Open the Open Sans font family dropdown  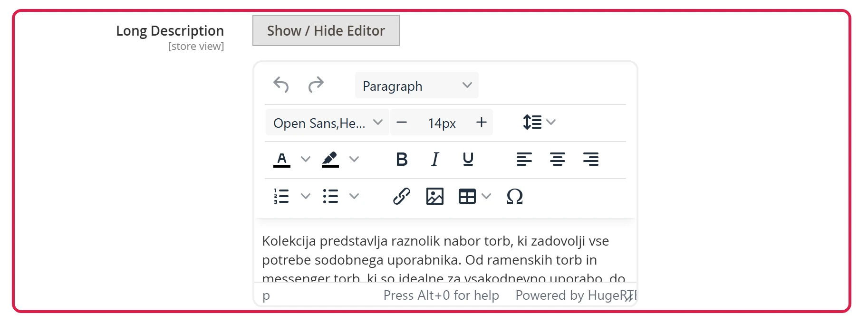coord(327,122)
